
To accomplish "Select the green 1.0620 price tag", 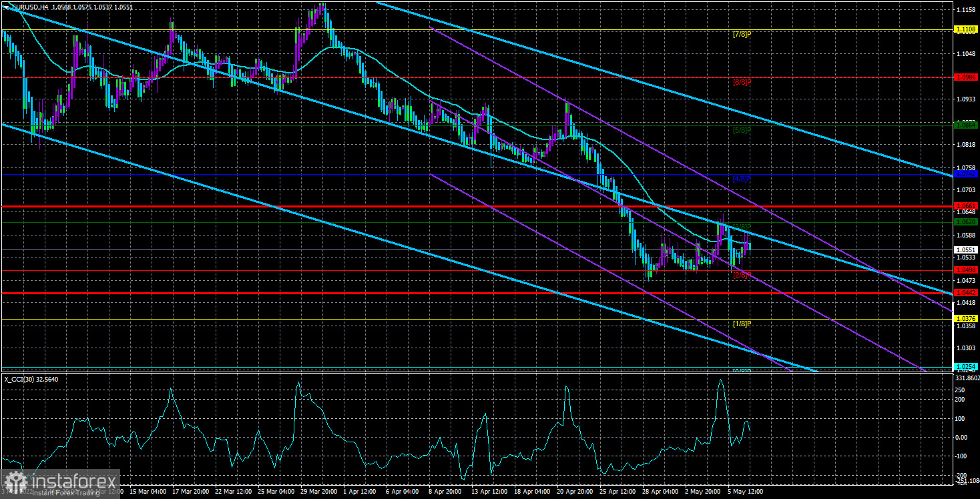I will (966, 221).
